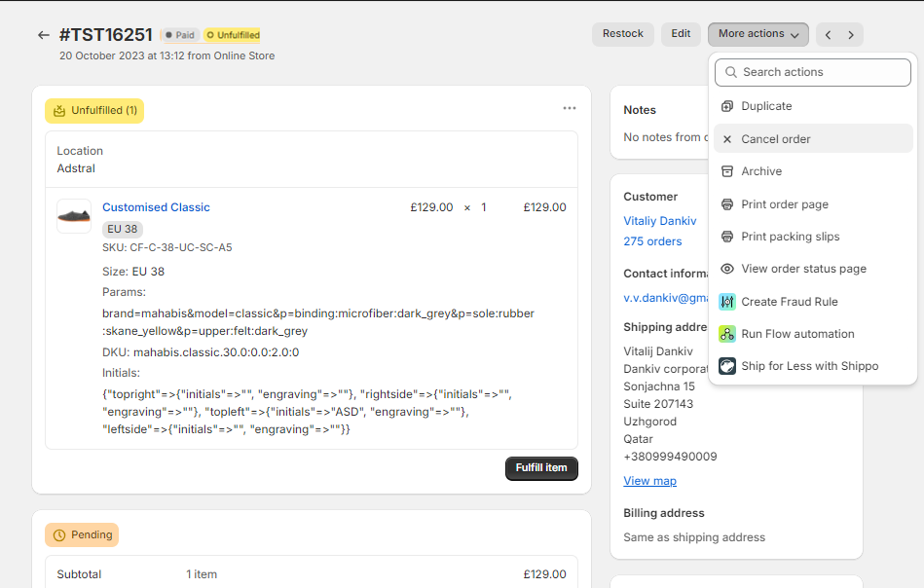Open the Customised Classic product thumbnail

73,214
